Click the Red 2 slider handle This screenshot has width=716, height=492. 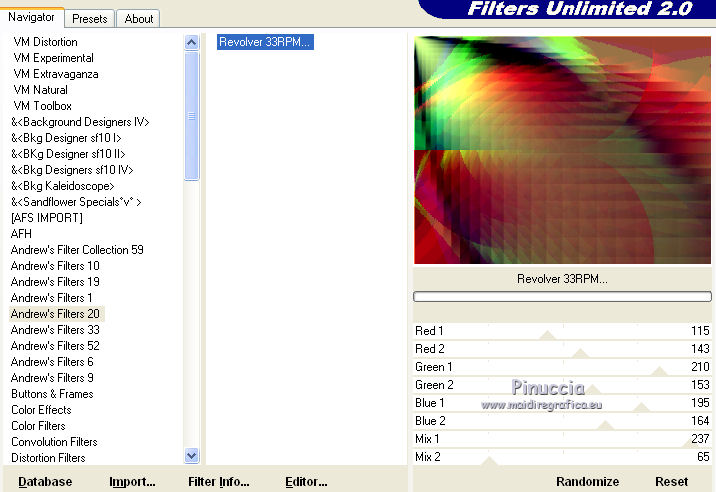click(580, 353)
